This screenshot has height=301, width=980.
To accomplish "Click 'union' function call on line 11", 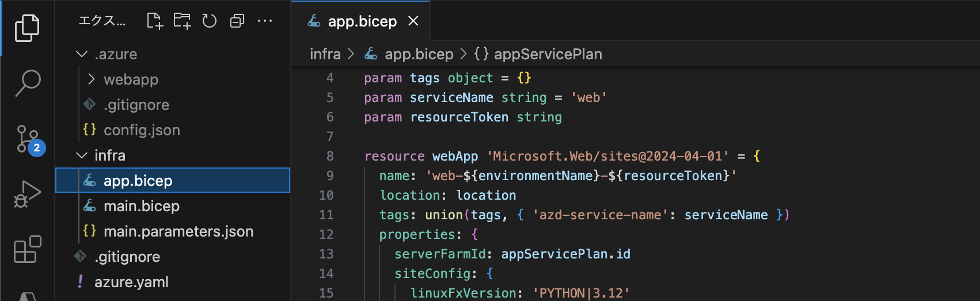I will [x=444, y=215].
